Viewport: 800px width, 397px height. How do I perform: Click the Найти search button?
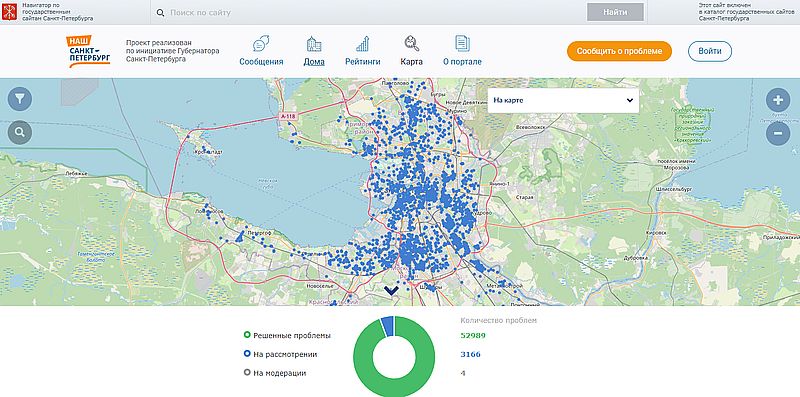click(x=615, y=12)
